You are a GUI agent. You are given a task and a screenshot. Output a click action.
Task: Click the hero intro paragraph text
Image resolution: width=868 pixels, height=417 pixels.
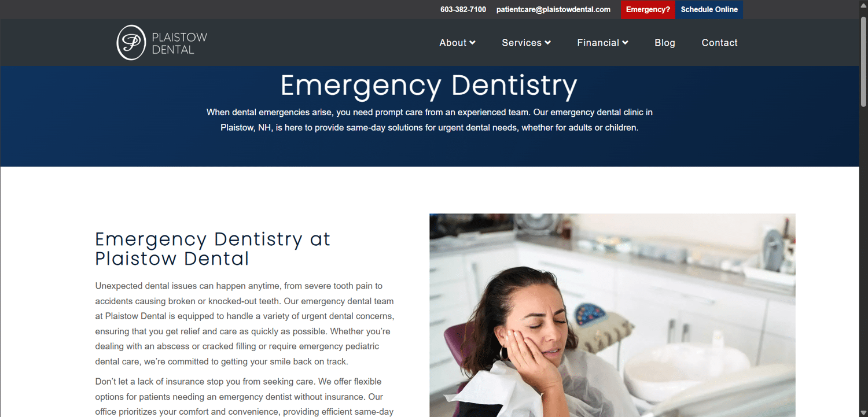click(x=429, y=120)
